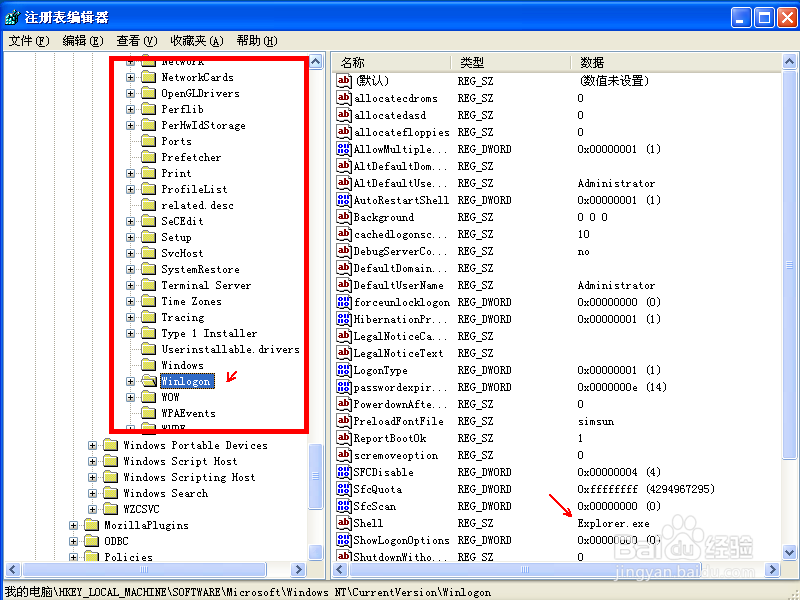The image size is (800, 600).
Task: Select the Perflib key in tree
Action: point(182,109)
